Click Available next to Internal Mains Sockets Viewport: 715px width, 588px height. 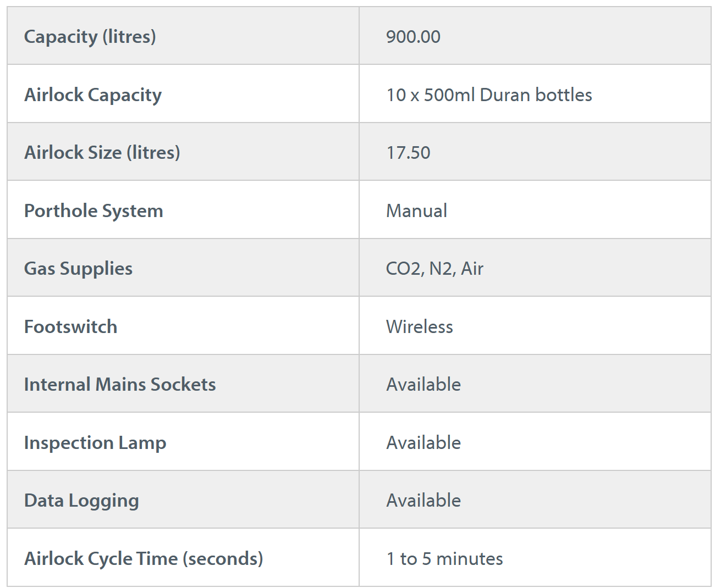424,385
